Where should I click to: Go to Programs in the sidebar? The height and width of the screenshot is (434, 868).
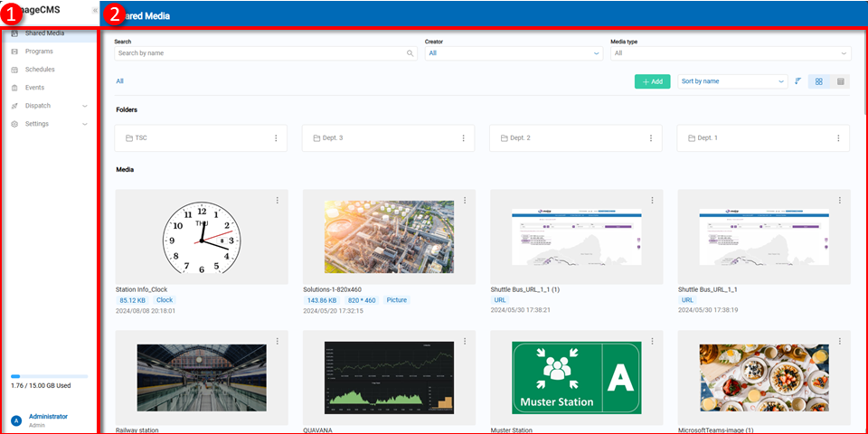39,52
